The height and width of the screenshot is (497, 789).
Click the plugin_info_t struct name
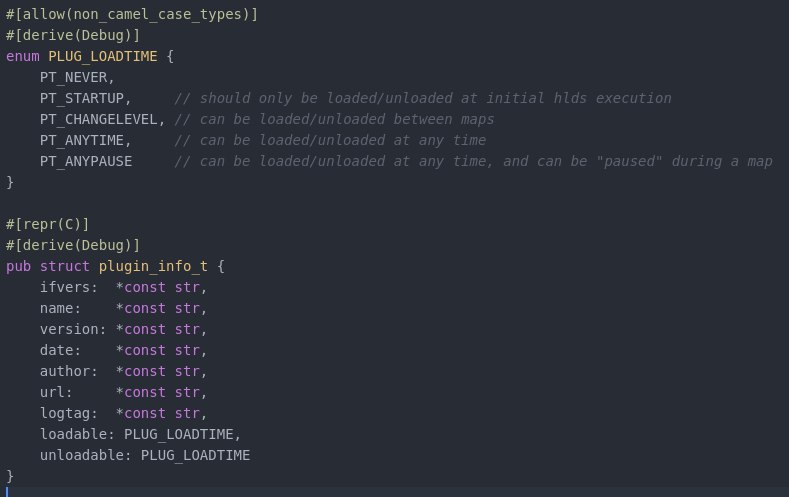click(x=153, y=266)
